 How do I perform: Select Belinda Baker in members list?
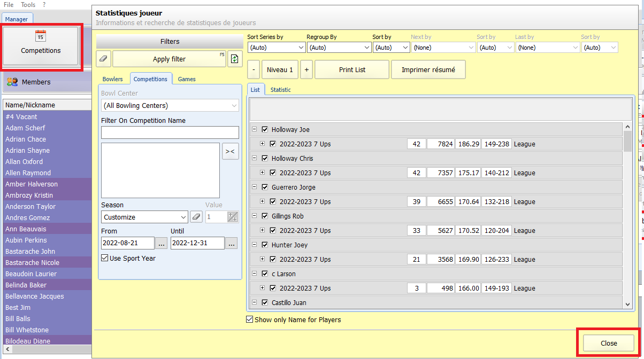(x=47, y=285)
